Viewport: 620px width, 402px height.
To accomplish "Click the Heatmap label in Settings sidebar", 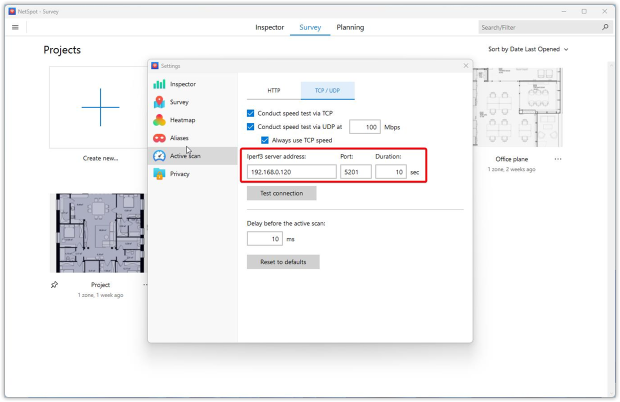I will 182,120.
